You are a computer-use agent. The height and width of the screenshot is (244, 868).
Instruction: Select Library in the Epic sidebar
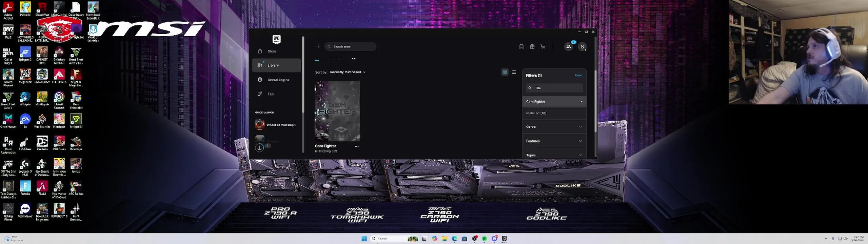(276, 65)
